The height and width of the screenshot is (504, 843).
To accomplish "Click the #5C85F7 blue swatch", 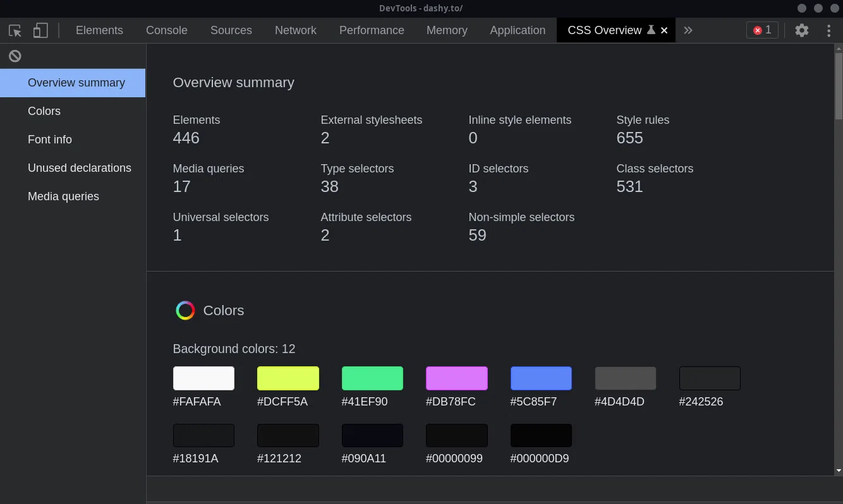I will [x=541, y=378].
